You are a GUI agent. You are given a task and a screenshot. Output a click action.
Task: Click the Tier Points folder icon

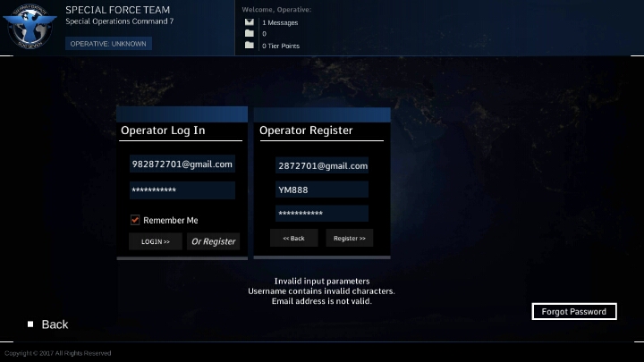pos(250,46)
